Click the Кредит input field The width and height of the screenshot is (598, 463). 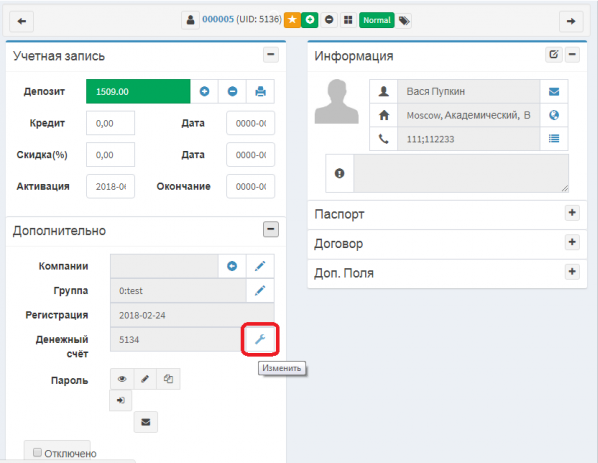(x=110, y=123)
